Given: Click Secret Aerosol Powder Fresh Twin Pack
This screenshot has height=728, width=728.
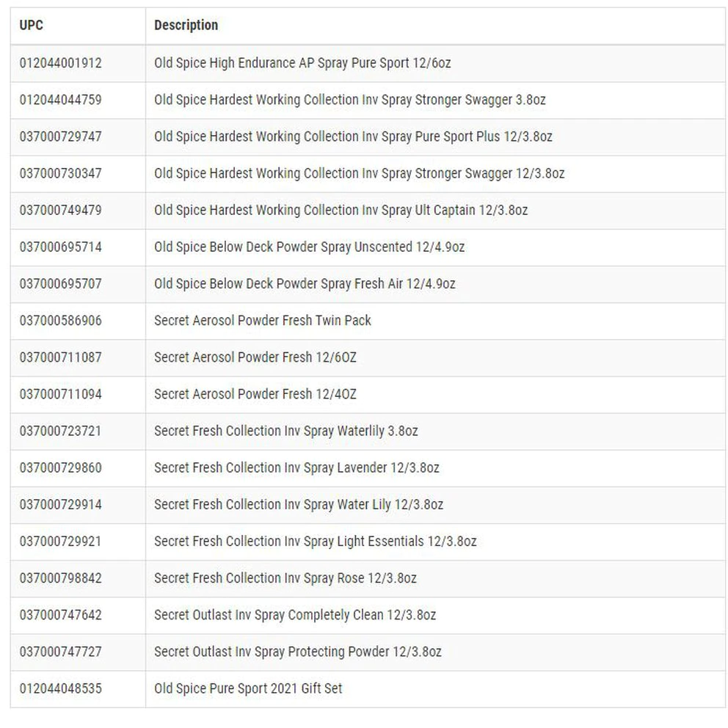Looking at the screenshot, I should [262, 320].
